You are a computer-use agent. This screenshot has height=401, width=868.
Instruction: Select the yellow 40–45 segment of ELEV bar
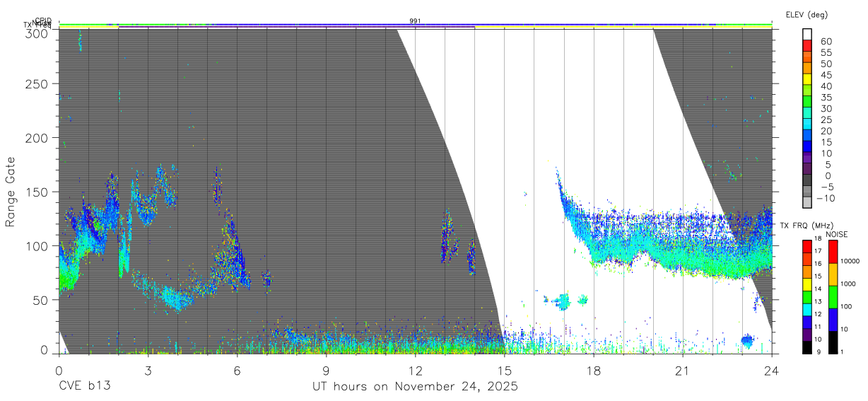coord(808,81)
